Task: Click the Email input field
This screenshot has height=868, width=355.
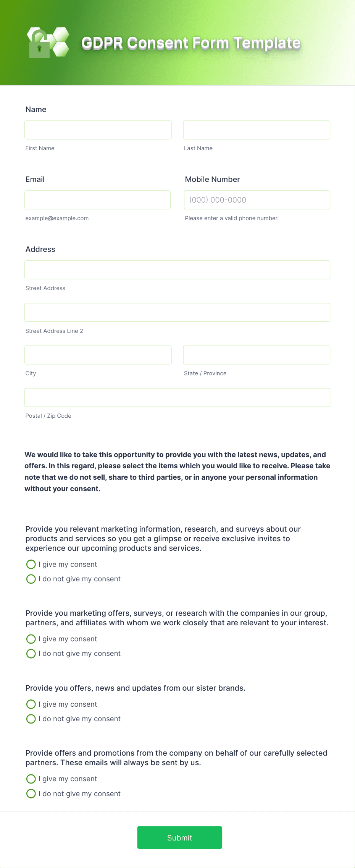Action: tap(97, 200)
